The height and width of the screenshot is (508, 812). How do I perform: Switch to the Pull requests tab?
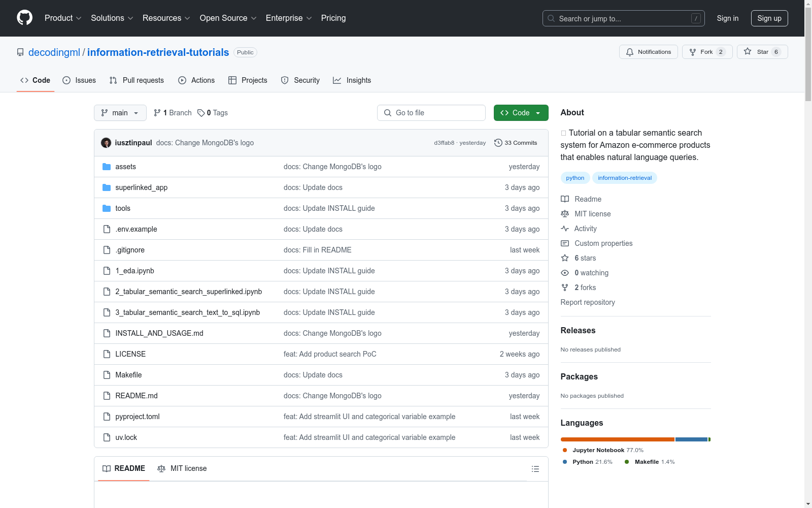coord(137,80)
